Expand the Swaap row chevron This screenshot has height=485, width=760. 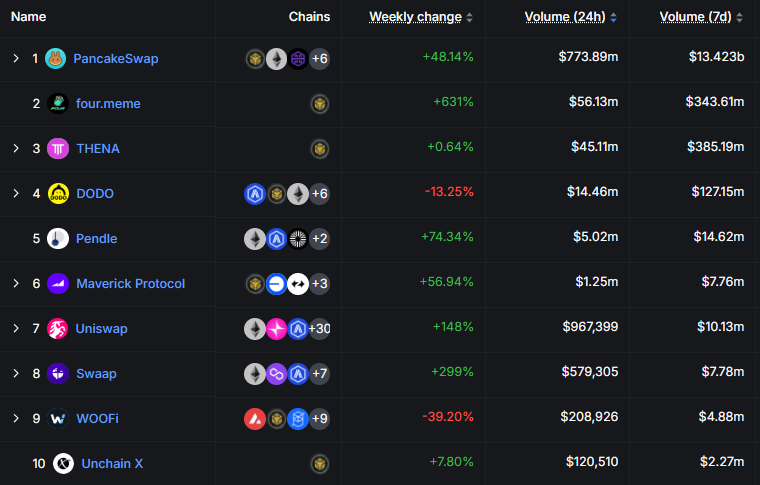point(16,374)
